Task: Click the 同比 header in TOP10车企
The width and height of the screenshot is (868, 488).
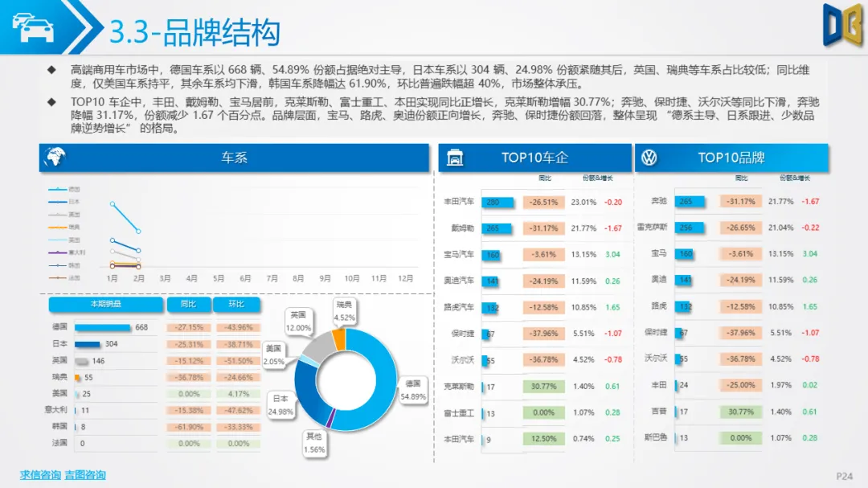Action: tap(545, 178)
